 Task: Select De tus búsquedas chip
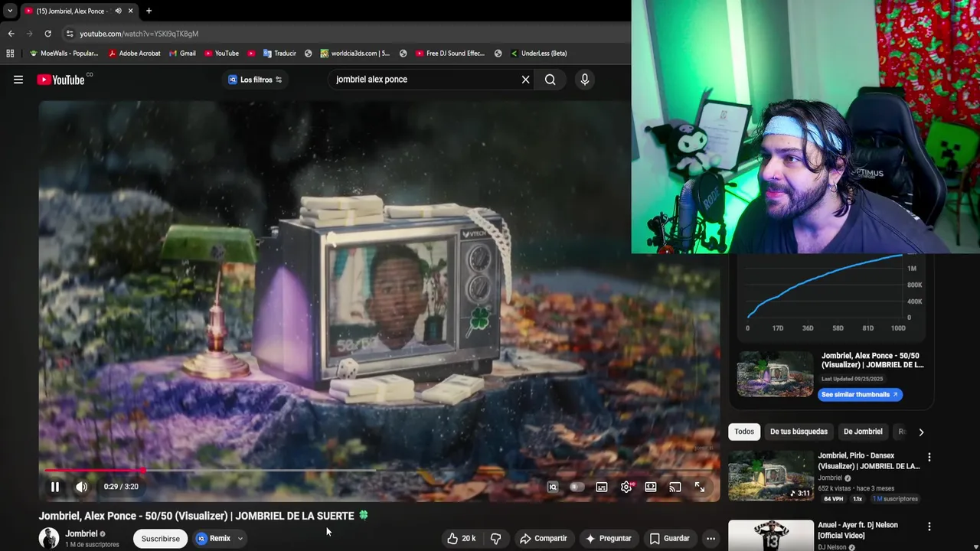click(799, 432)
